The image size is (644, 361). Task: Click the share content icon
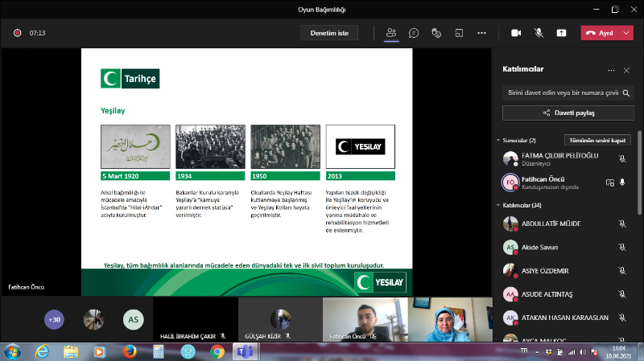pos(561,33)
